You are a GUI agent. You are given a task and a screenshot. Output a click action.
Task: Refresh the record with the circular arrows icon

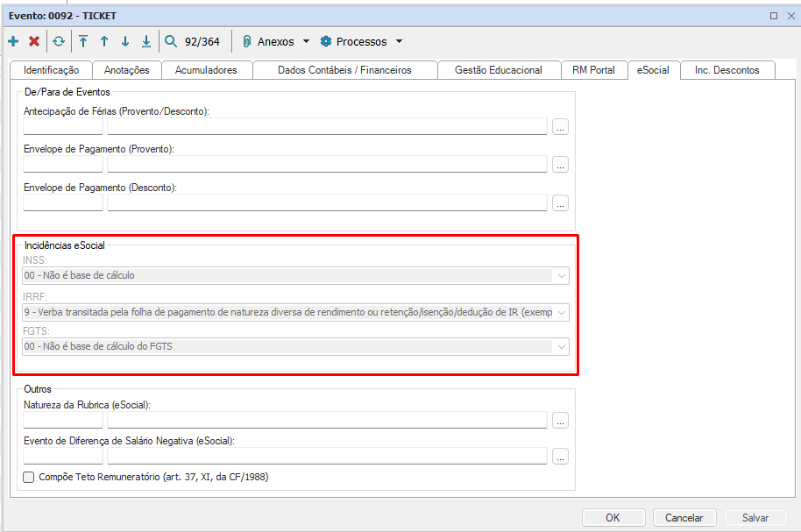pyautogui.click(x=59, y=41)
